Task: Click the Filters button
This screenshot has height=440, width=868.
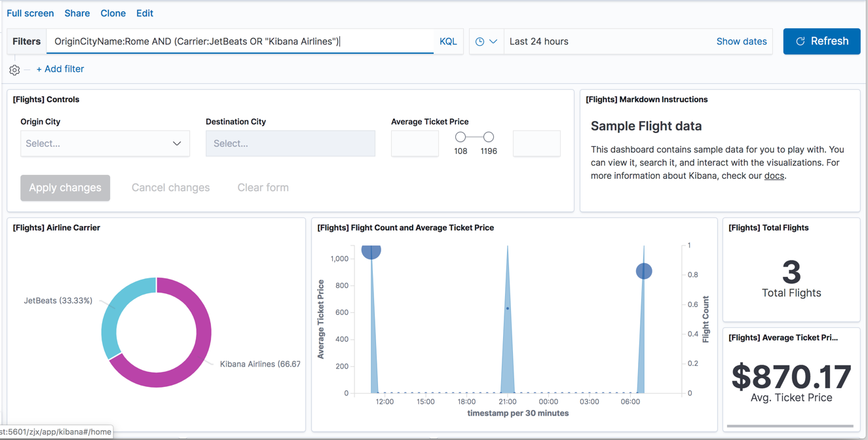Action: (x=26, y=41)
